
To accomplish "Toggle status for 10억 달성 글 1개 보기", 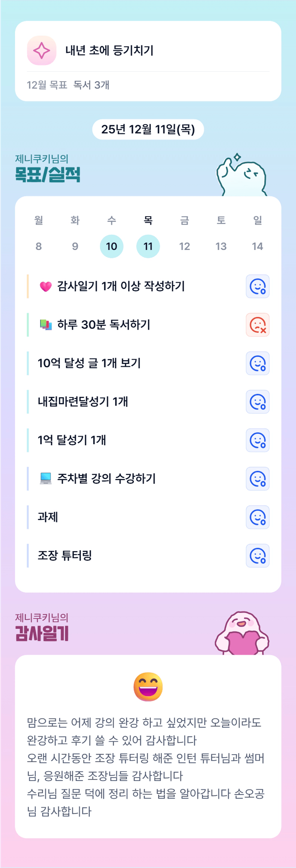I will tap(257, 363).
